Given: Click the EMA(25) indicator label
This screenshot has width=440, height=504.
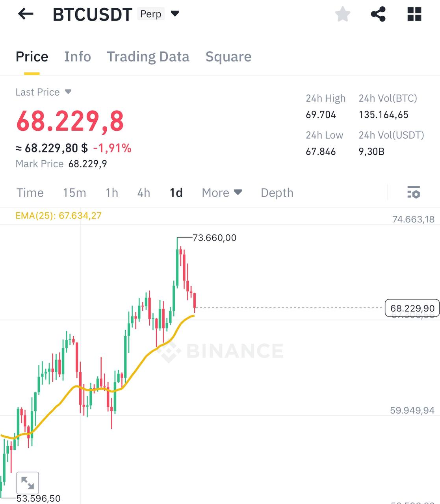Looking at the screenshot, I should (x=58, y=216).
